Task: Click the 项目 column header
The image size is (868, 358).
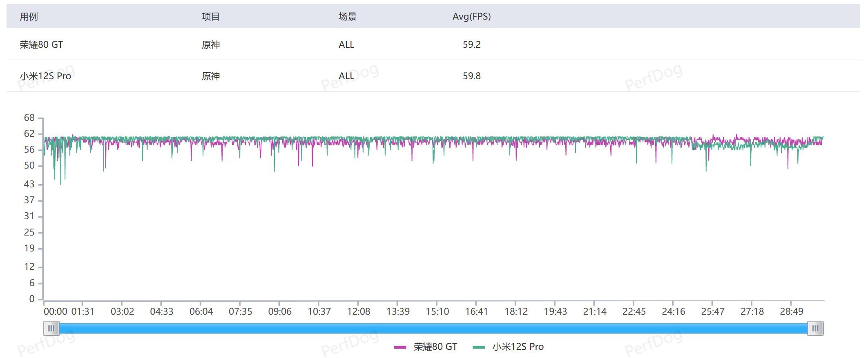Action: [x=211, y=17]
